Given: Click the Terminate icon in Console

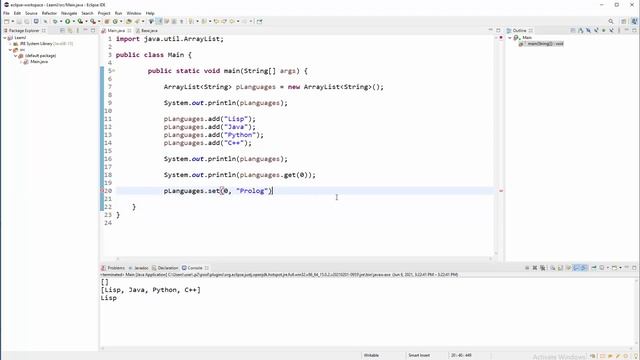Looking at the screenshot, I should pos(527,268).
